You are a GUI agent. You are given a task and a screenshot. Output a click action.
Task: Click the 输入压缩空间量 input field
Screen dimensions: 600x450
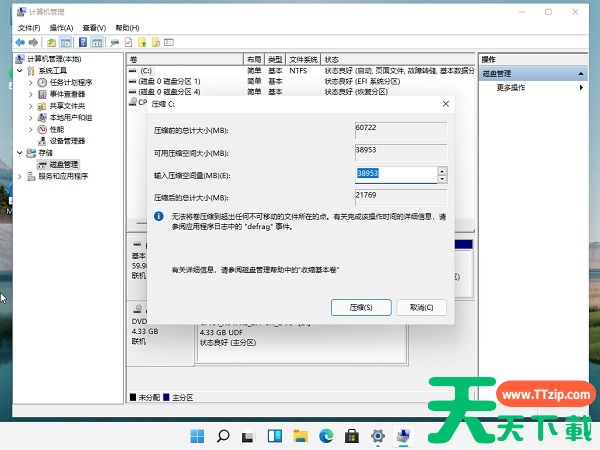click(396, 174)
